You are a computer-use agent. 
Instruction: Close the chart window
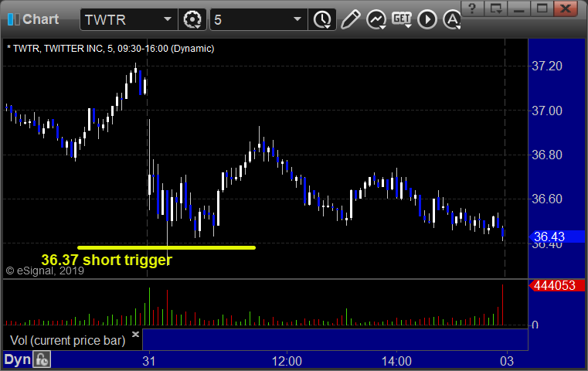(x=565, y=8)
